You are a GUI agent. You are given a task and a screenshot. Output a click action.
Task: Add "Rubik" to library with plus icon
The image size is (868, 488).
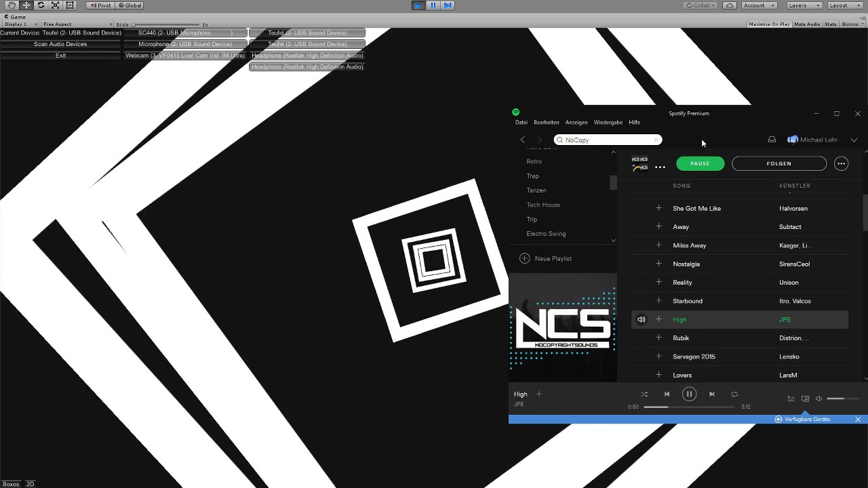pos(658,338)
